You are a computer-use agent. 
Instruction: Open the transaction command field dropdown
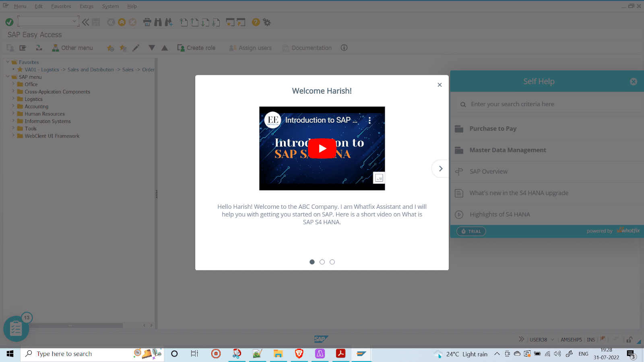(74, 21)
